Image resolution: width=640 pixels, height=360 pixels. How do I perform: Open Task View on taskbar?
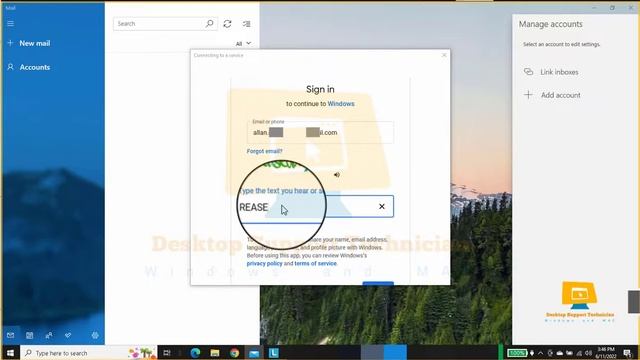(x=167, y=353)
